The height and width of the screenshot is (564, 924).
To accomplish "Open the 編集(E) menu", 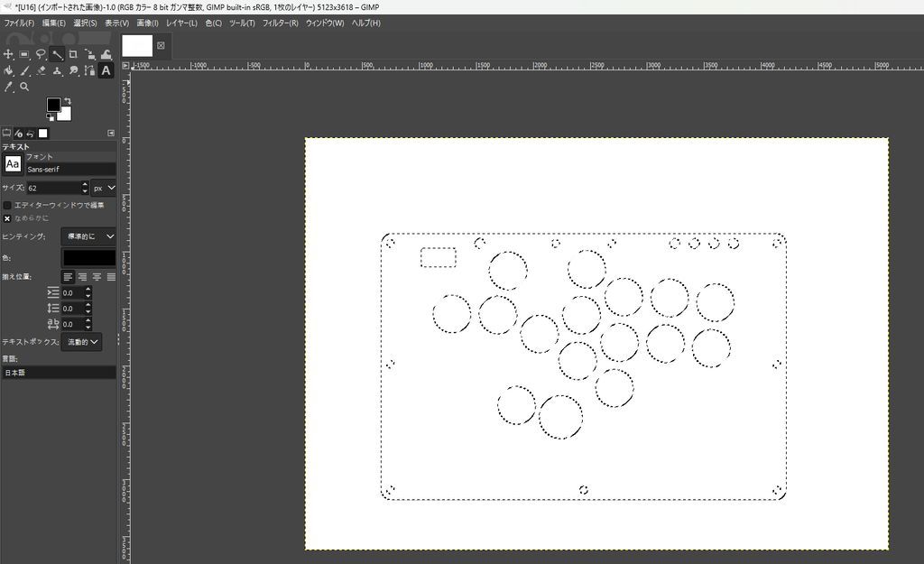I will pyautogui.click(x=53, y=23).
